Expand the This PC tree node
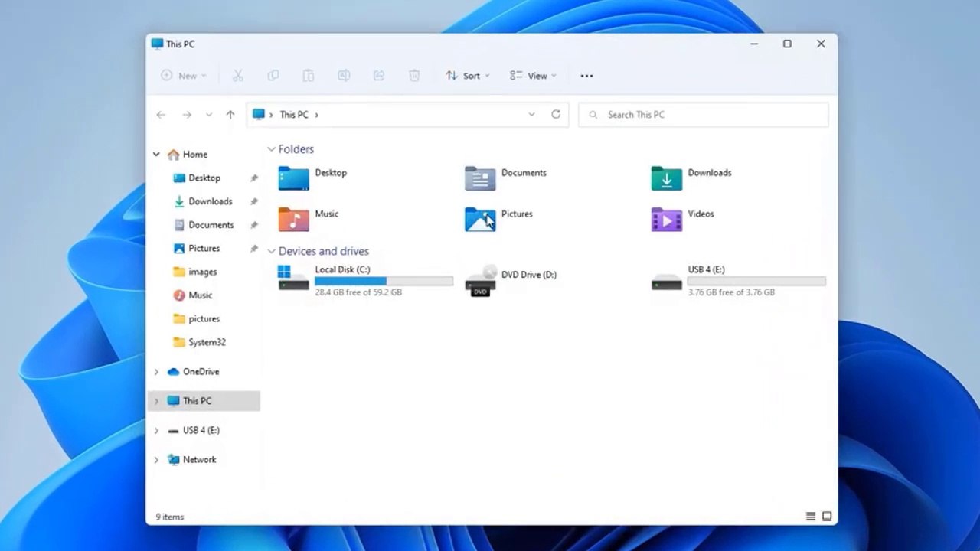980x551 pixels. tap(156, 401)
